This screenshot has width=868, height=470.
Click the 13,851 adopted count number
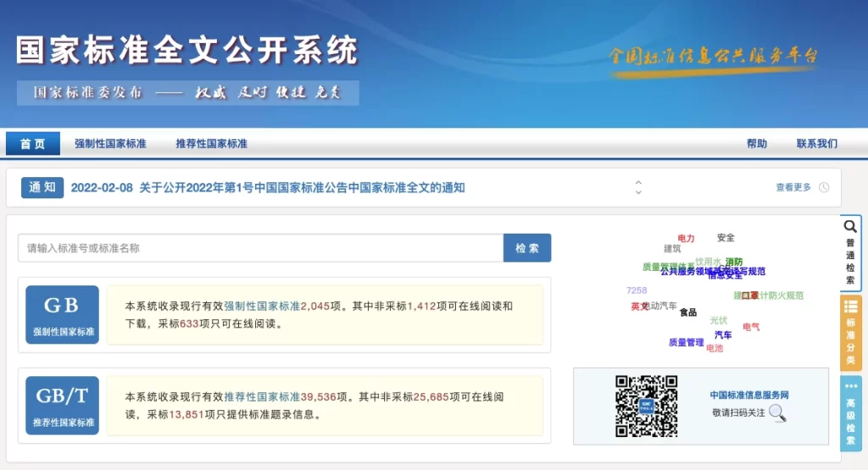click(x=186, y=414)
